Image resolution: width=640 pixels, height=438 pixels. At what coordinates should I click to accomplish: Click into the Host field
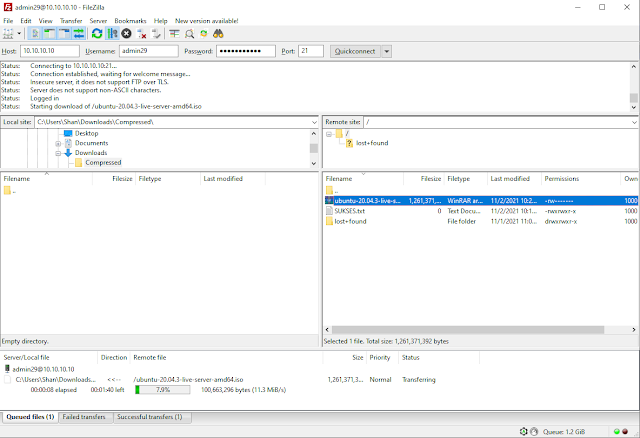[x=50, y=51]
